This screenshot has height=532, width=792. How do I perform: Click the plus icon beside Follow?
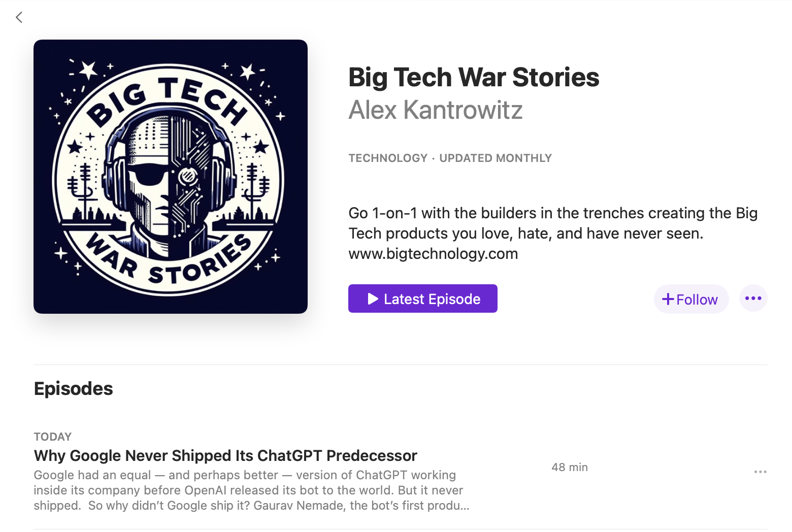coord(668,299)
